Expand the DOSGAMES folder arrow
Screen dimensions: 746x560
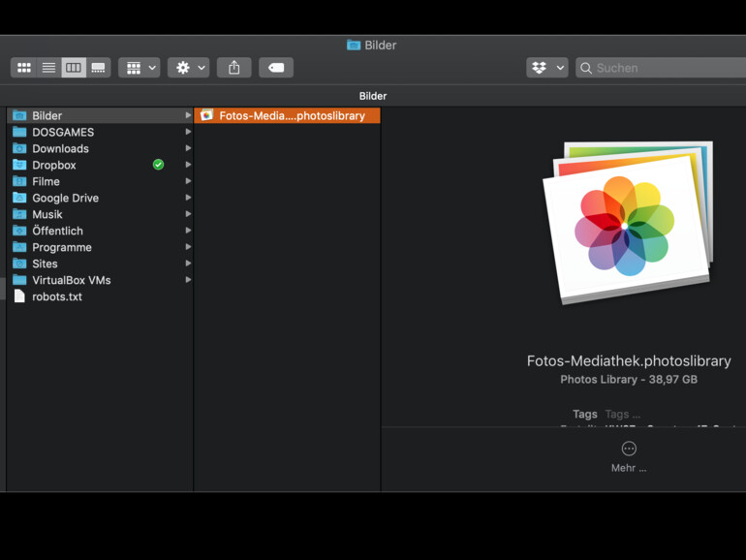coord(188,132)
